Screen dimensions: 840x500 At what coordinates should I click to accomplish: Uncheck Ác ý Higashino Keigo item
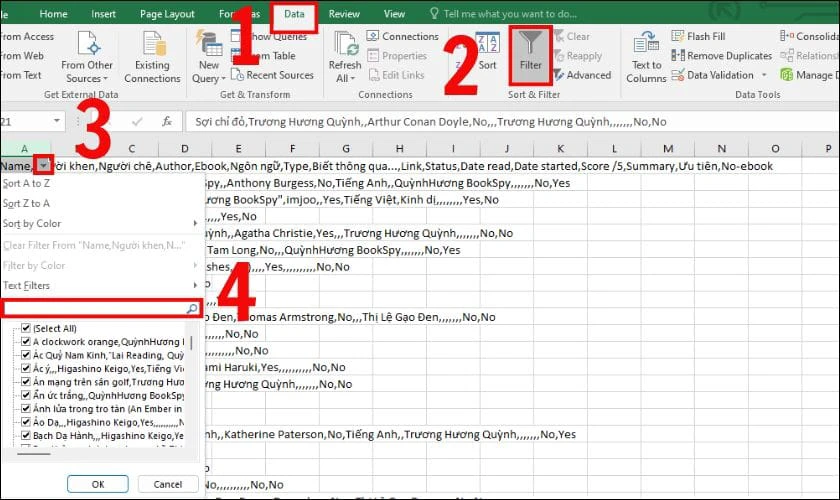[x=25, y=368]
